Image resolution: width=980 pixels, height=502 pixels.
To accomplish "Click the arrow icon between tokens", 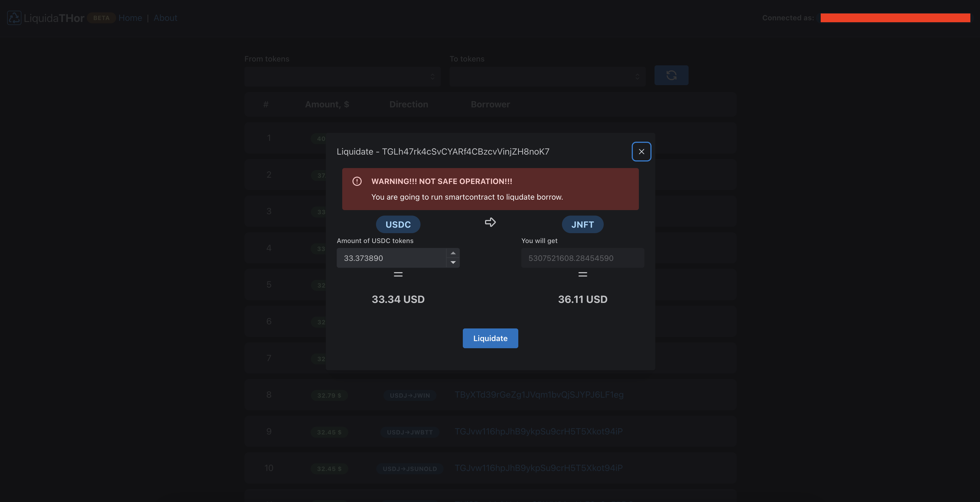I will click(x=490, y=222).
